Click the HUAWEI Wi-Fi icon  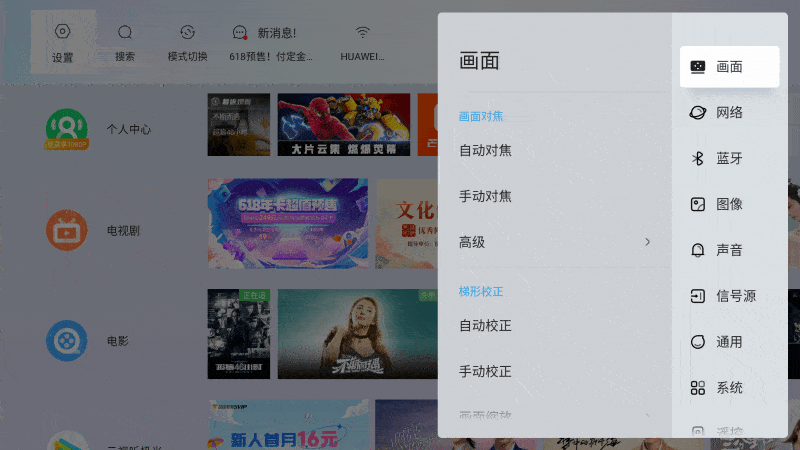pos(362,33)
